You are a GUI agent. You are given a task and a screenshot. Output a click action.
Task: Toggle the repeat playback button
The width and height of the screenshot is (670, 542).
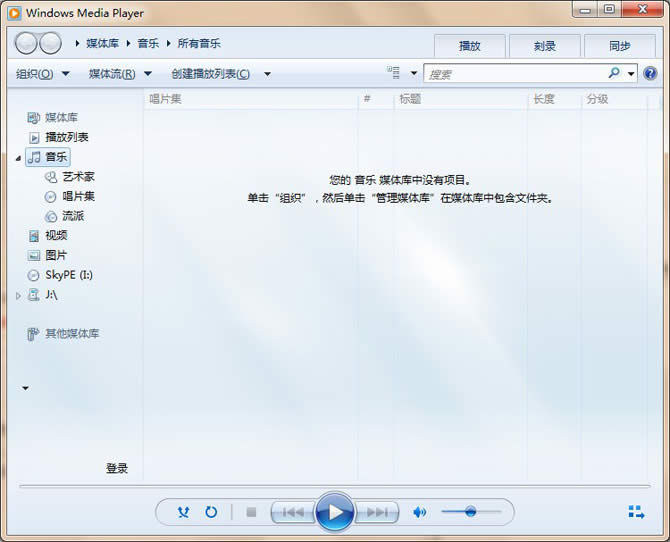pyautogui.click(x=211, y=512)
